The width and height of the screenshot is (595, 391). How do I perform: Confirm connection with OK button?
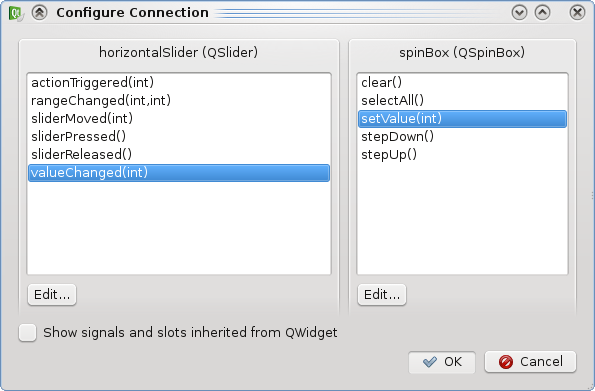click(x=442, y=362)
